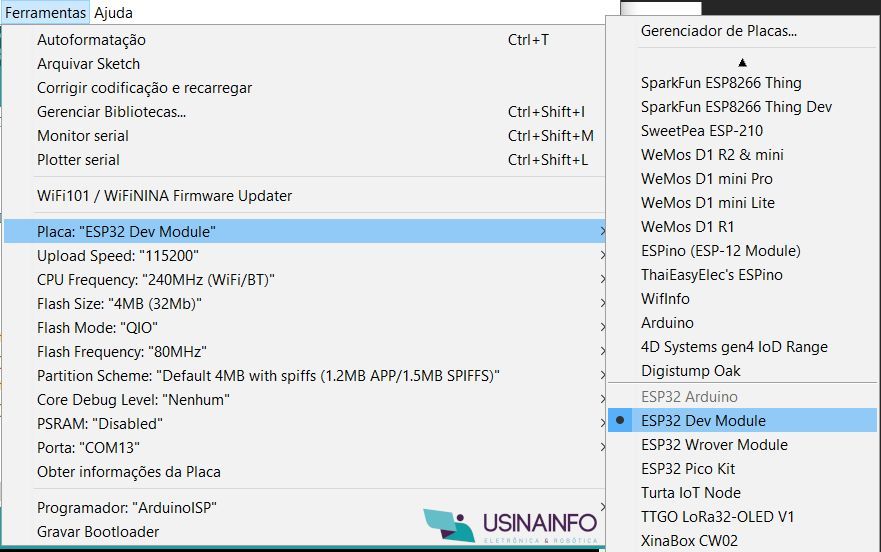The image size is (881, 552).
Task: Select the WifInfo board
Action: coord(742,298)
